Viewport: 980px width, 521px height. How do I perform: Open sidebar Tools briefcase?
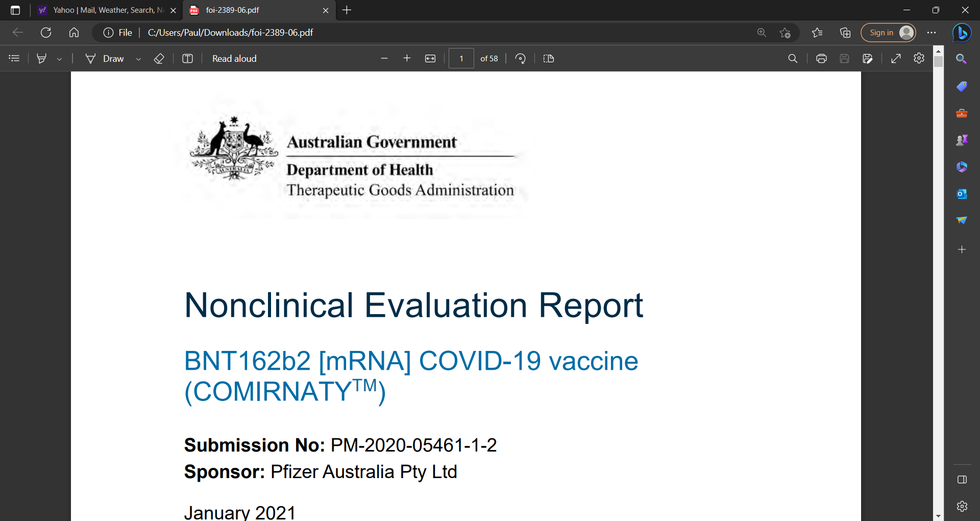coord(962,113)
